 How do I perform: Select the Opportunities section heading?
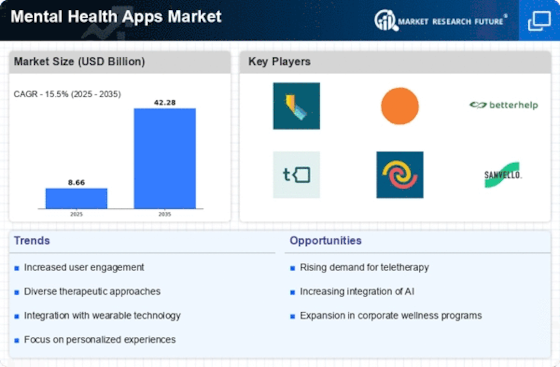pyautogui.click(x=325, y=241)
